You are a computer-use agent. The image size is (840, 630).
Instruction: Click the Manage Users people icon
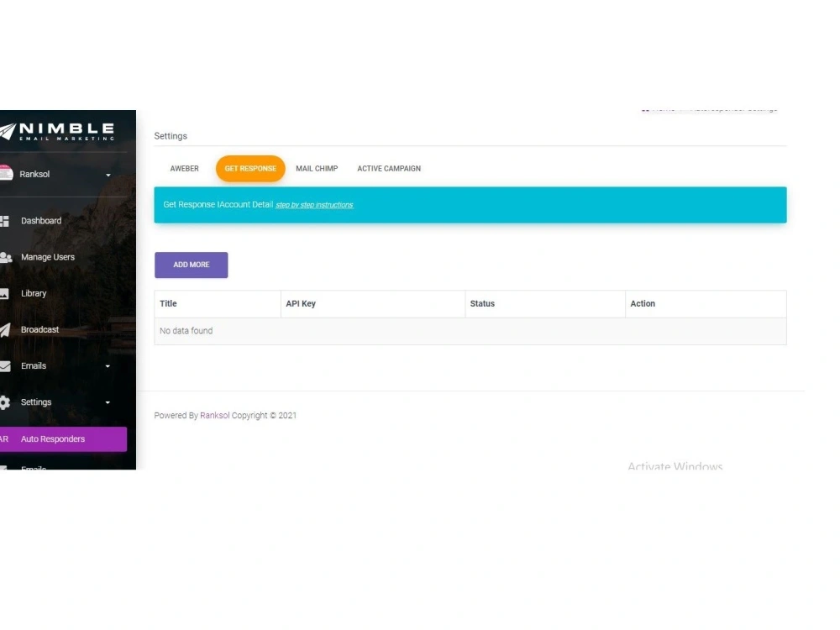[6, 257]
